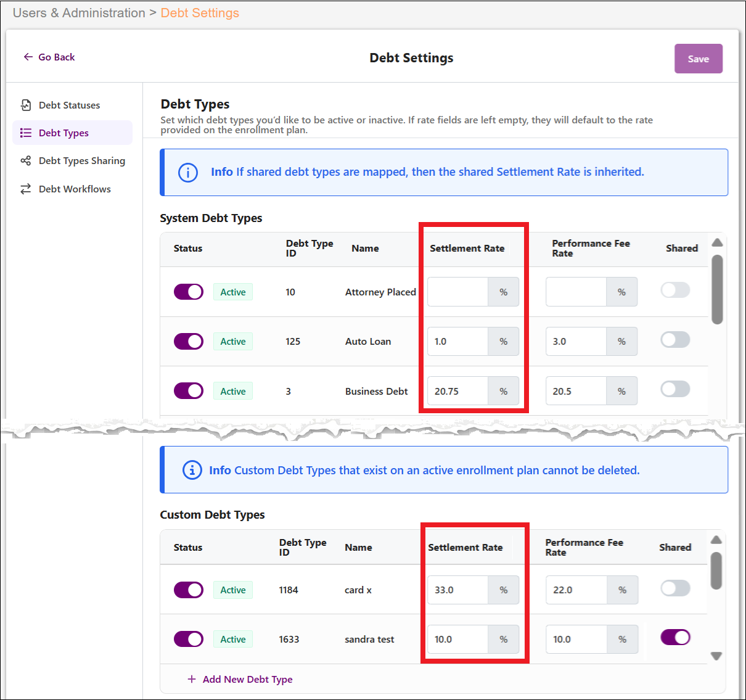Toggle Attorney Placed status switch

[189, 292]
